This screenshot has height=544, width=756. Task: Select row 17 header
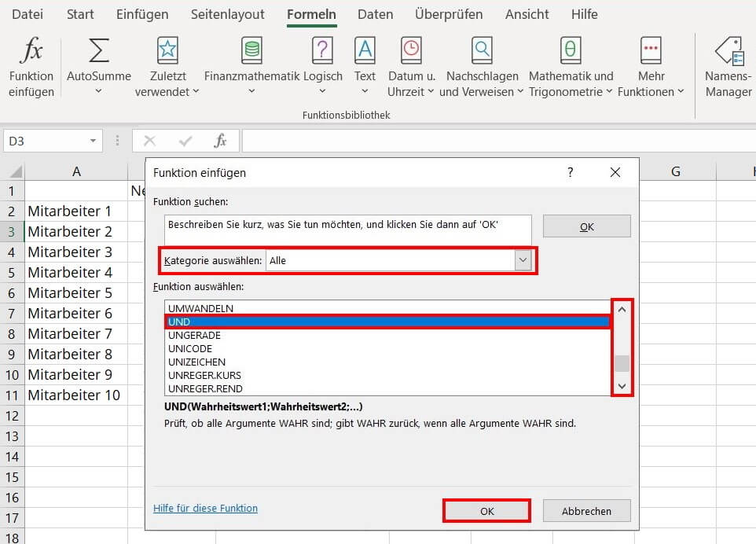click(x=12, y=518)
